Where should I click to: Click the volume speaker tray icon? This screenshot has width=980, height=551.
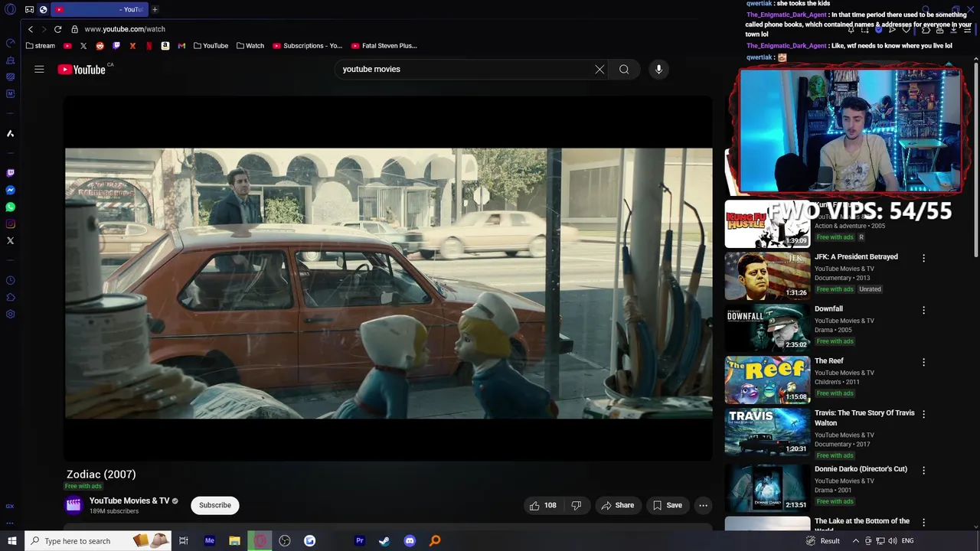point(892,541)
